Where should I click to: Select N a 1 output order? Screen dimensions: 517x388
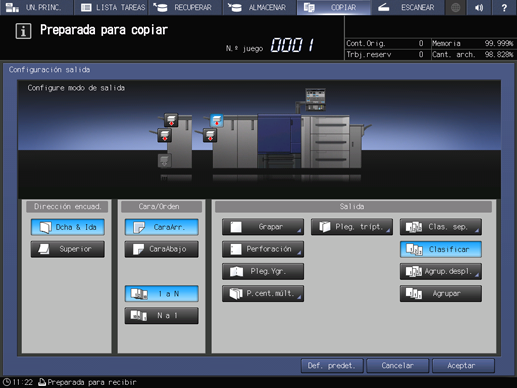tap(162, 316)
